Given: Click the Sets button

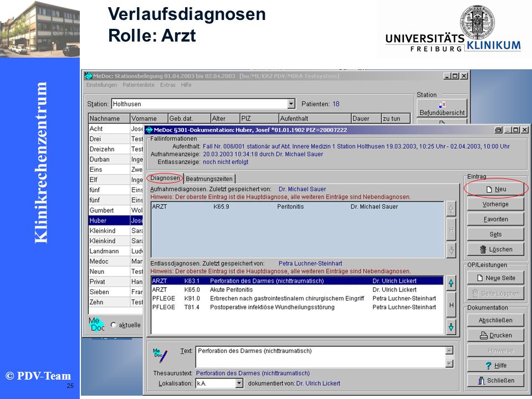Looking at the screenshot, I should (x=495, y=234).
